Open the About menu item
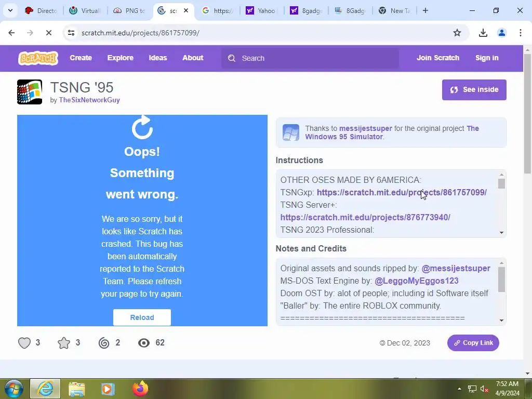Viewport: 532px width, 399px height. [193, 58]
